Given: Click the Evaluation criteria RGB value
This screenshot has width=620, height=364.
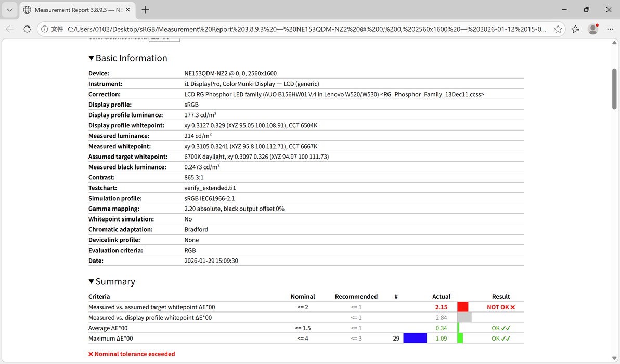Looking at the screenshot, I should pos(190,250).
